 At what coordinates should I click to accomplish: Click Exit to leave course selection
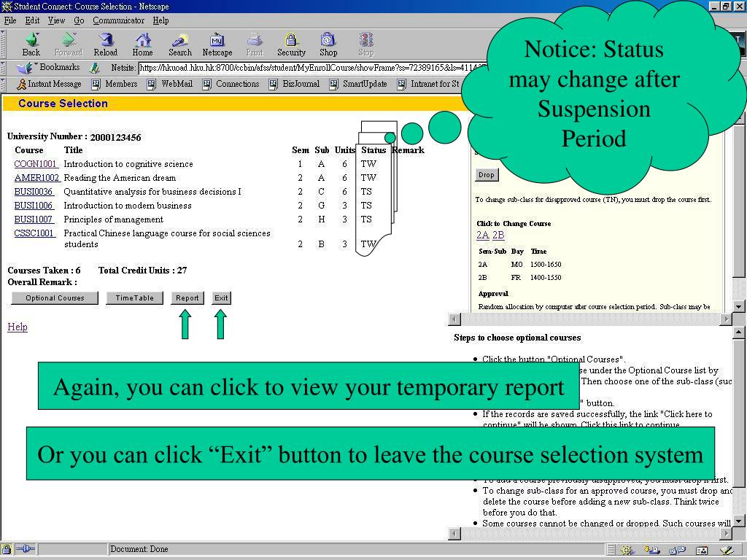(x=221, y=298)
